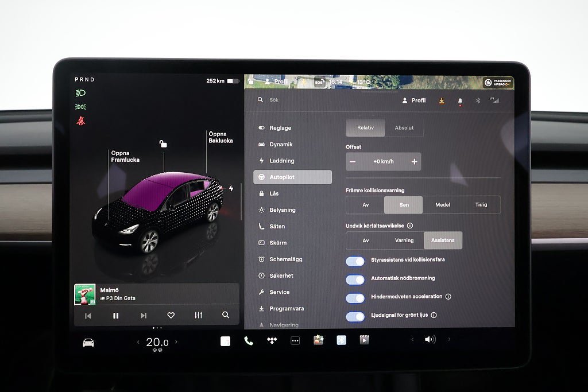Increase cabin temperature with right arrow
This screenshot has height=392, width=588.
pos(176,342)
